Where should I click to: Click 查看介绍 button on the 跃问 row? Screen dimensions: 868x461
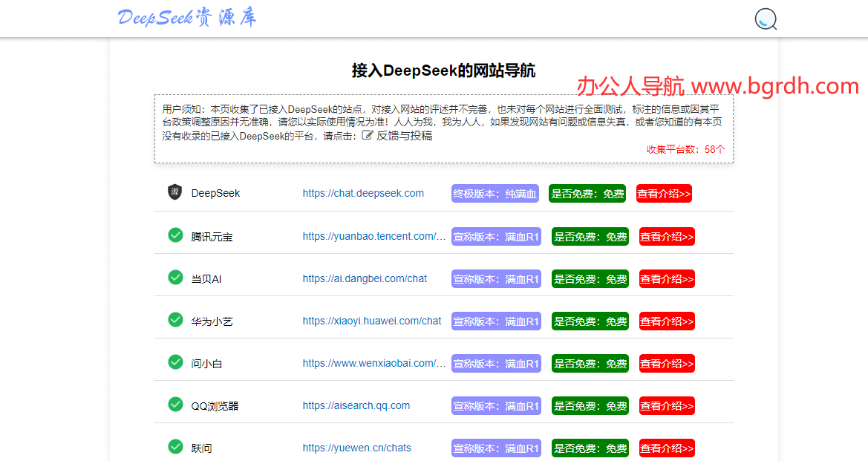(666, 448)
